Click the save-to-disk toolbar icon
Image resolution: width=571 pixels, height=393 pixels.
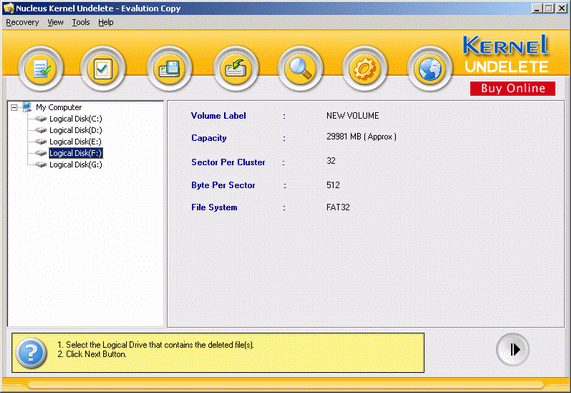[169, 68]
